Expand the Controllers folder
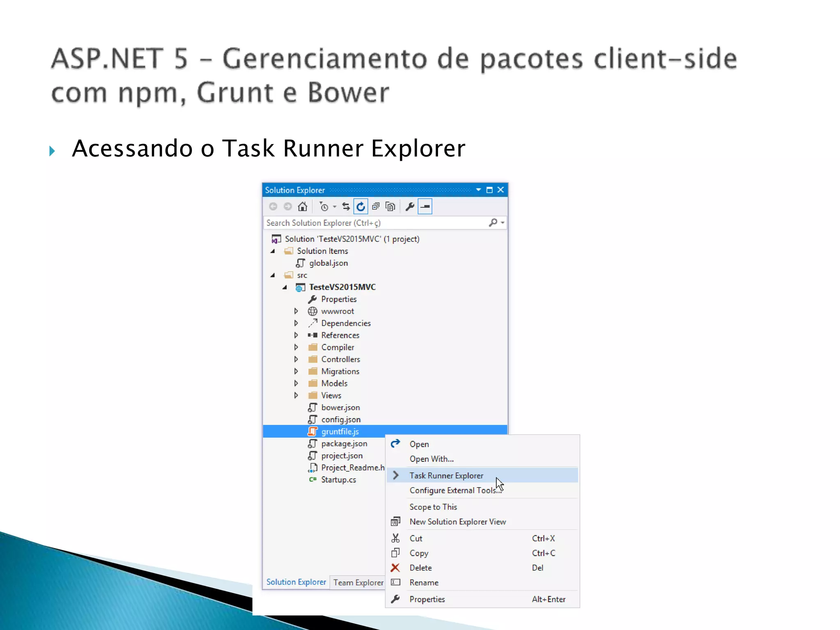Screen dimensions: 840x630 [296, 359]
